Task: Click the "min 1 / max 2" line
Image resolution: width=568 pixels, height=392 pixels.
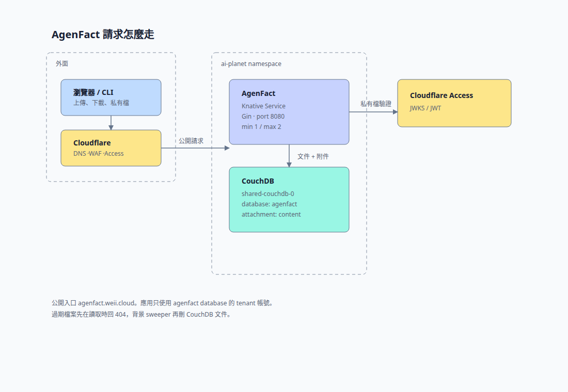Action: click(261, 127)
